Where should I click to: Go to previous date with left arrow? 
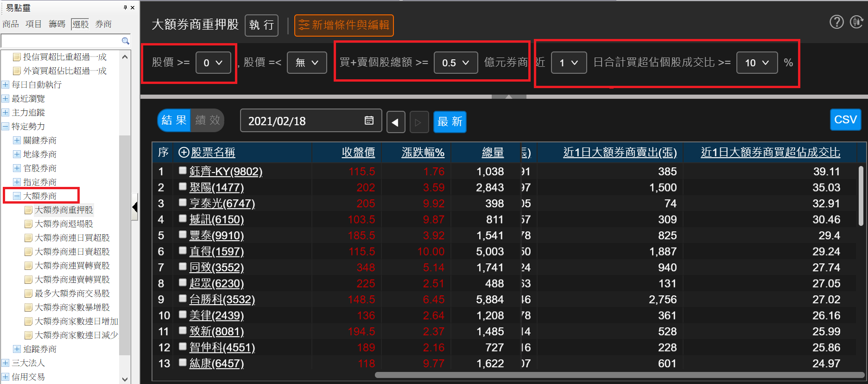pos(395,122)
